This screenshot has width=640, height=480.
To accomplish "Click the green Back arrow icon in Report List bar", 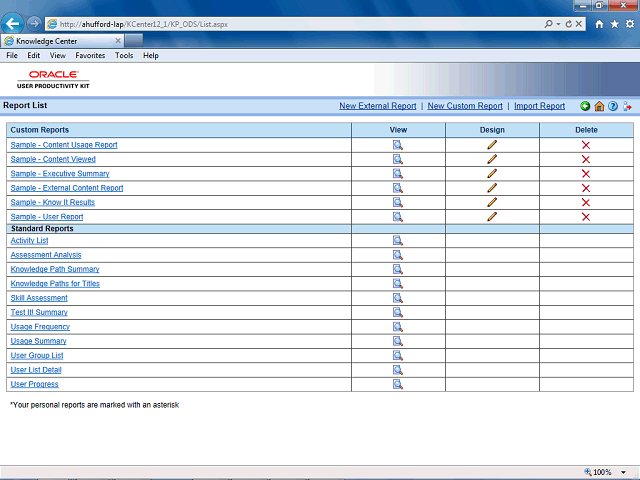I will coord(585,106).
